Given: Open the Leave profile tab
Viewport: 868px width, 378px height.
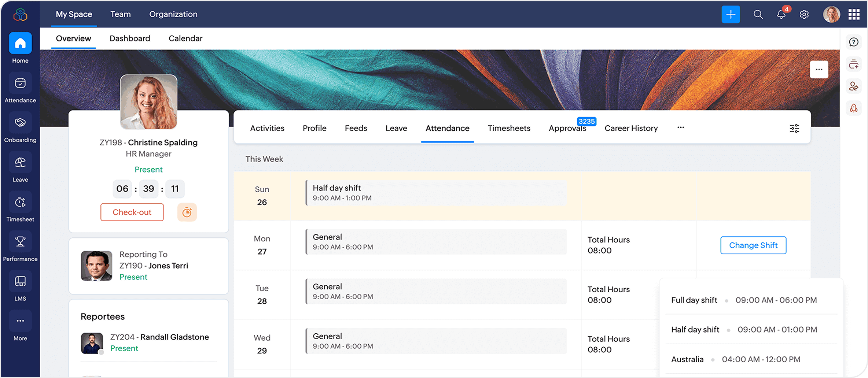Looking at the screenshot, I should (x=396, y=128).
